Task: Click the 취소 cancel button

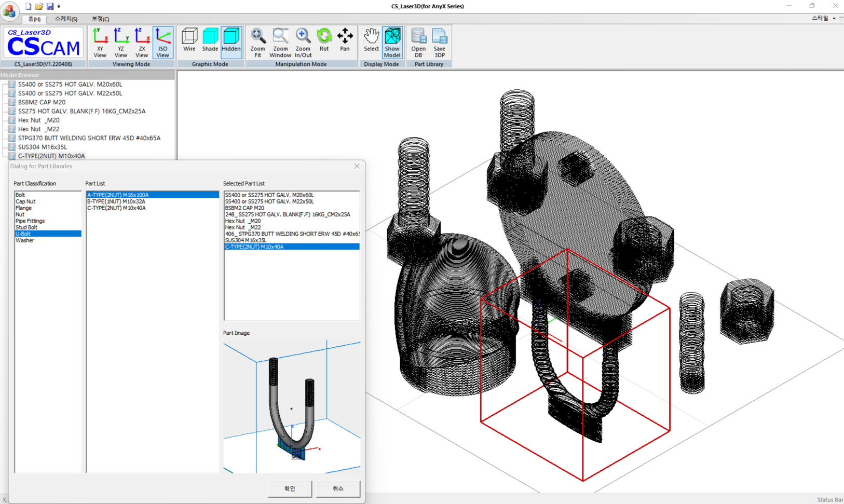Action: pyautogui.click(x=338, y=488)
